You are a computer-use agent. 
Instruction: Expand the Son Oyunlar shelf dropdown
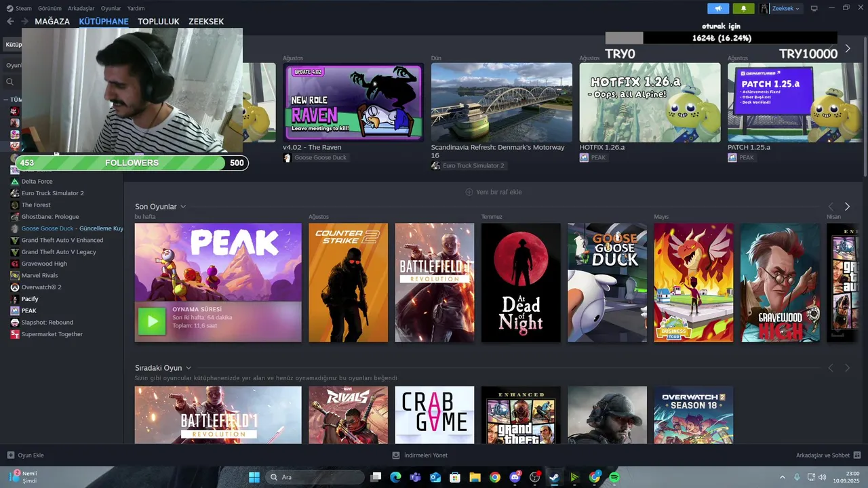point(183,207)
